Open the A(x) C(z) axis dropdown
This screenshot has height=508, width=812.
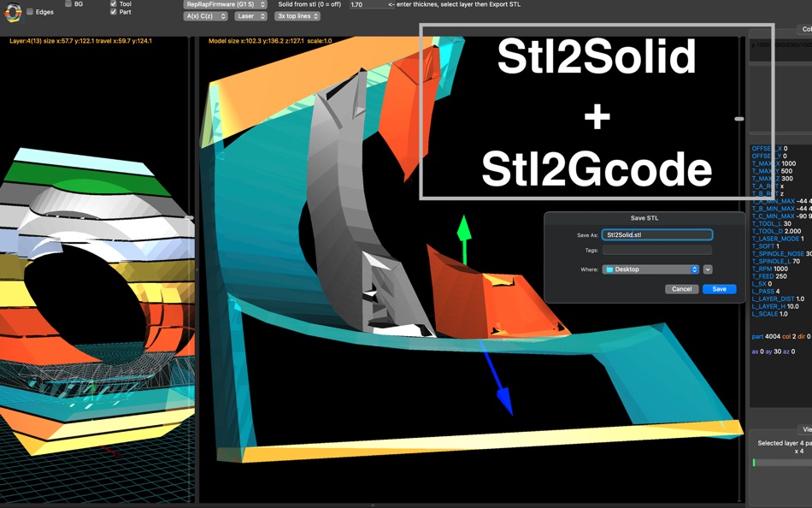coord(206,16)
